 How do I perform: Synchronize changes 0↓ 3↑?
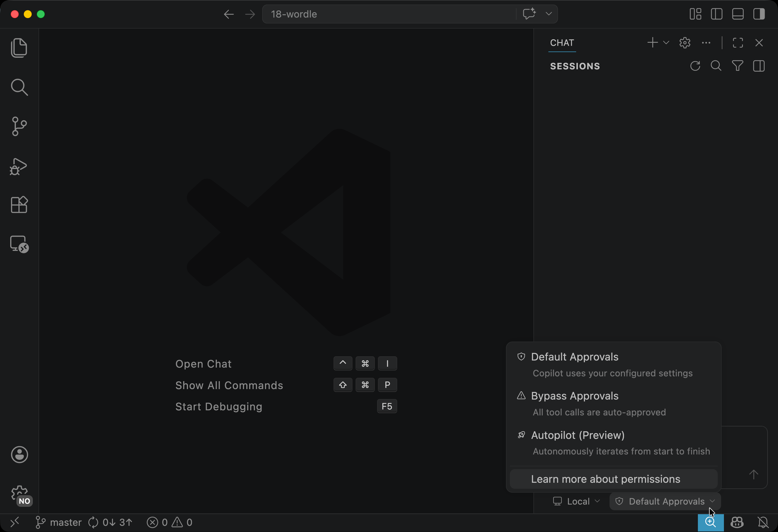click(x=110, y=522)
